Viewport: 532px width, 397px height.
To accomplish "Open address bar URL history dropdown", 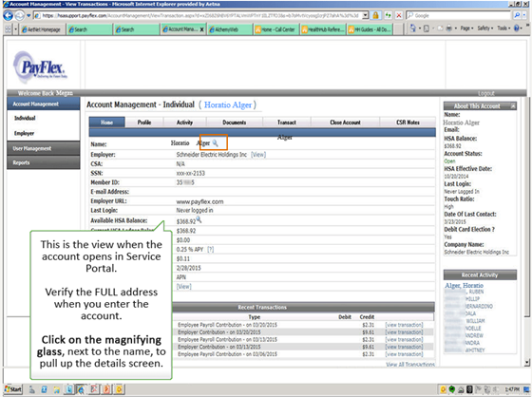I will 365,15.
